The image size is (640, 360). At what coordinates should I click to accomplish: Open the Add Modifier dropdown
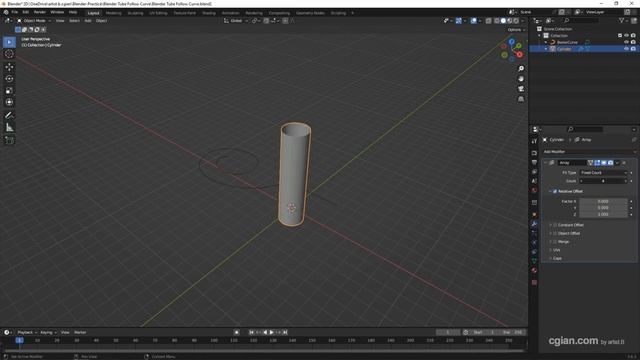[589, 151]
